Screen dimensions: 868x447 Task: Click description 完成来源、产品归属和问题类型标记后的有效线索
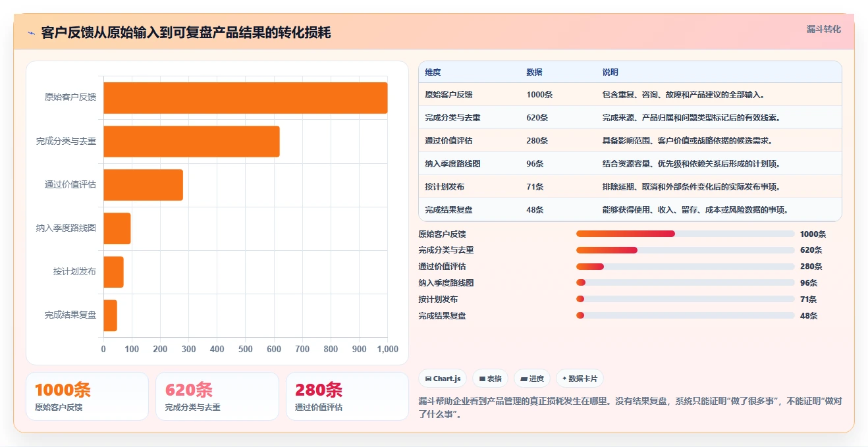[x=691, y=118]
